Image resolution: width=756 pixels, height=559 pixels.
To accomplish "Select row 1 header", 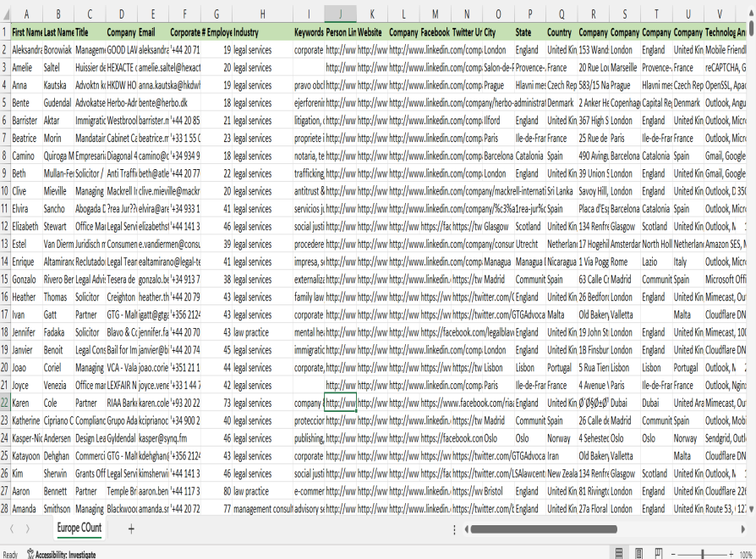I will point(5,32).
